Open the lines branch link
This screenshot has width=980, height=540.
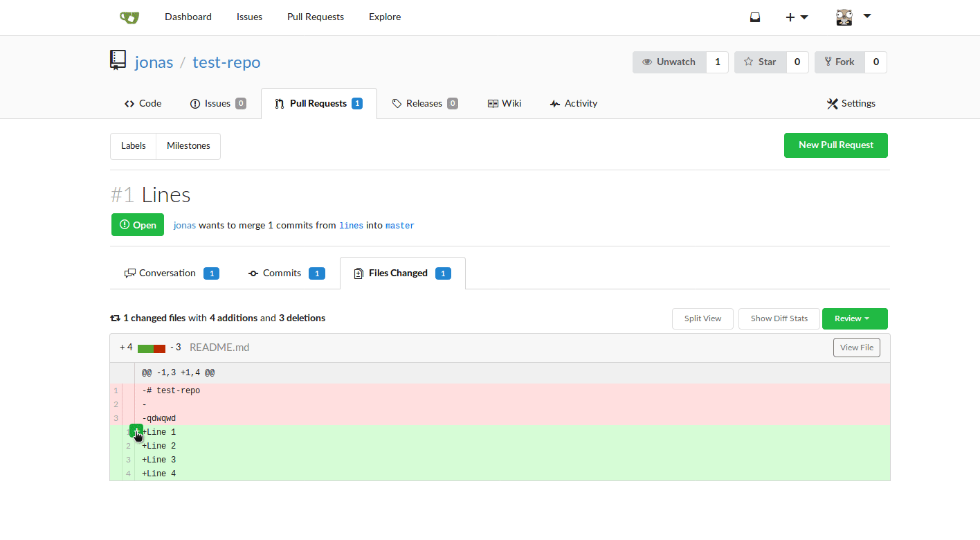(x=351, y=225)
